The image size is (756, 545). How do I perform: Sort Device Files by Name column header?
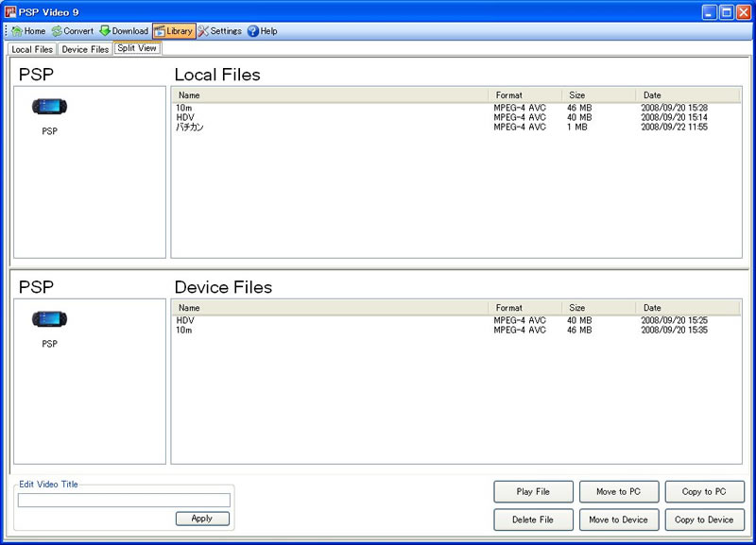coord(330,308)
